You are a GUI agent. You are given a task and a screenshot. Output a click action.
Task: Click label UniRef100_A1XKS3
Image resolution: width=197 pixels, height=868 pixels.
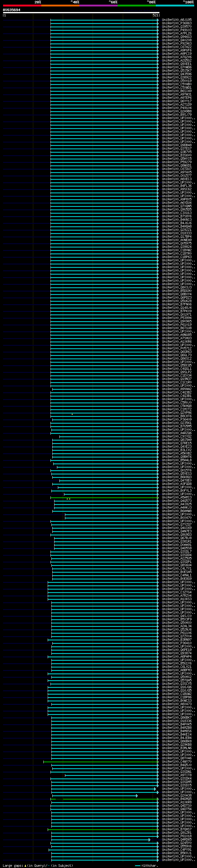tap(177, 599)
